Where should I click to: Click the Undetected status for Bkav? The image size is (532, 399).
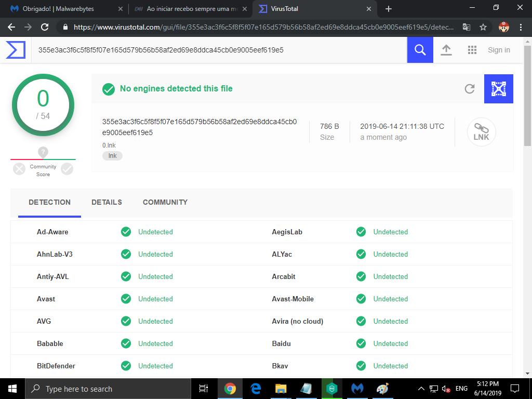(391, 366)
